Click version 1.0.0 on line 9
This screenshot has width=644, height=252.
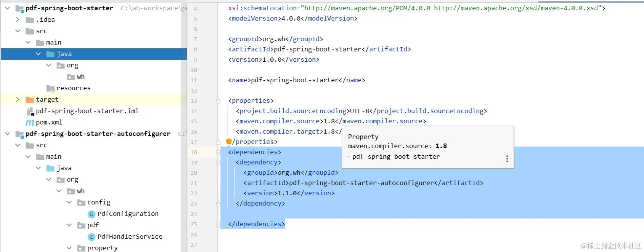274,59
